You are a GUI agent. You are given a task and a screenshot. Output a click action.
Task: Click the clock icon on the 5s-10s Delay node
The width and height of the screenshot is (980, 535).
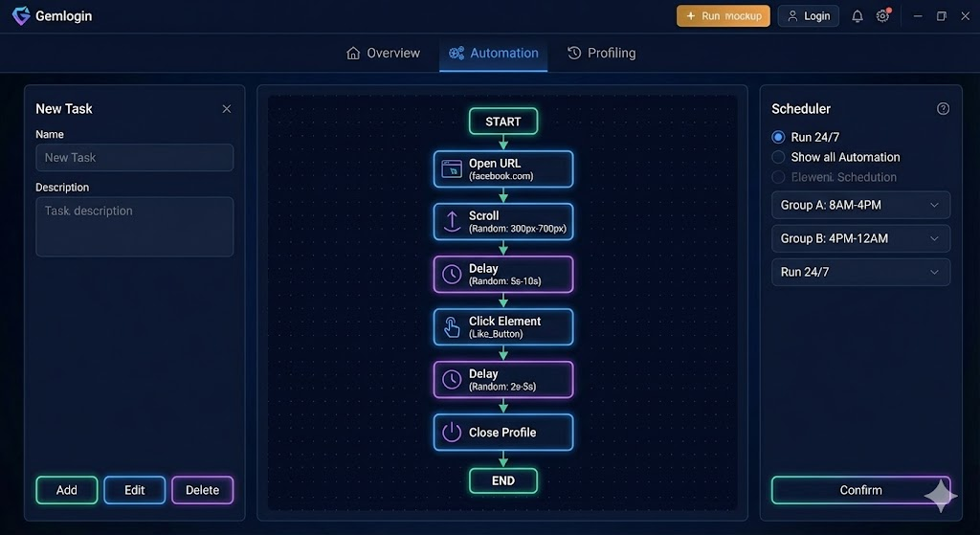452,275
